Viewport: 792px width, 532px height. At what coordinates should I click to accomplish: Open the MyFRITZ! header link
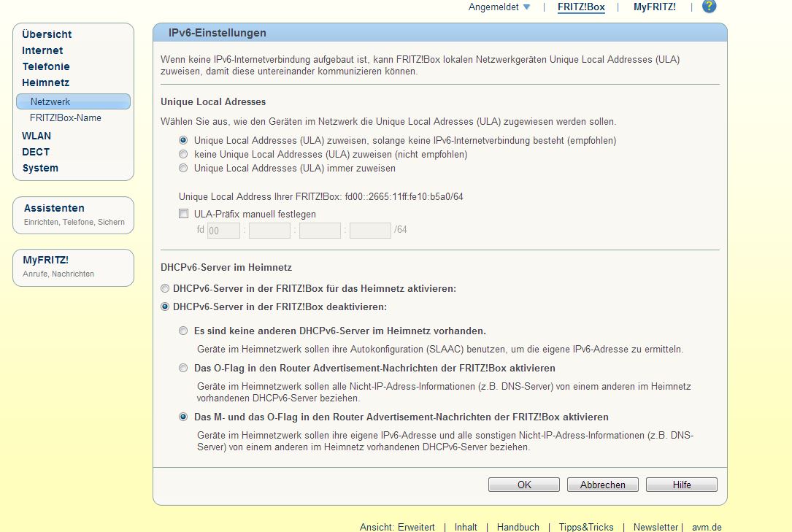coord(655,7)
